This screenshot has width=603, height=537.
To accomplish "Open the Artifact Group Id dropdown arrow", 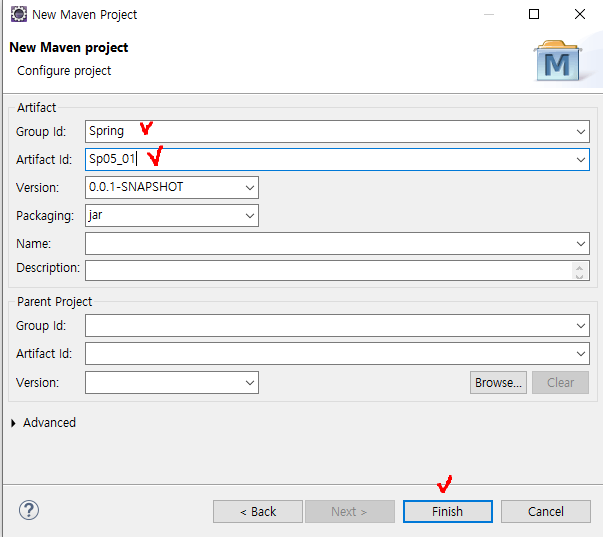I will pyautogui.click(x=581, y=132).
